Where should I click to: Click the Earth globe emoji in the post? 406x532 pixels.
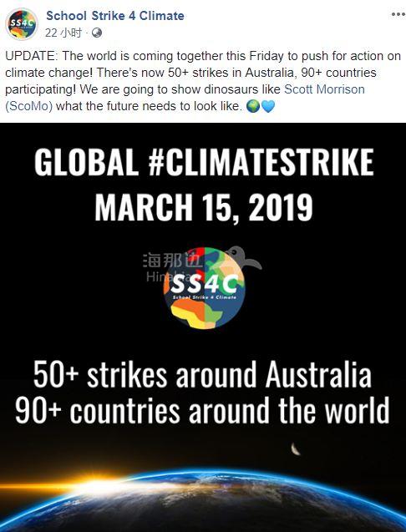coord(253,107)
